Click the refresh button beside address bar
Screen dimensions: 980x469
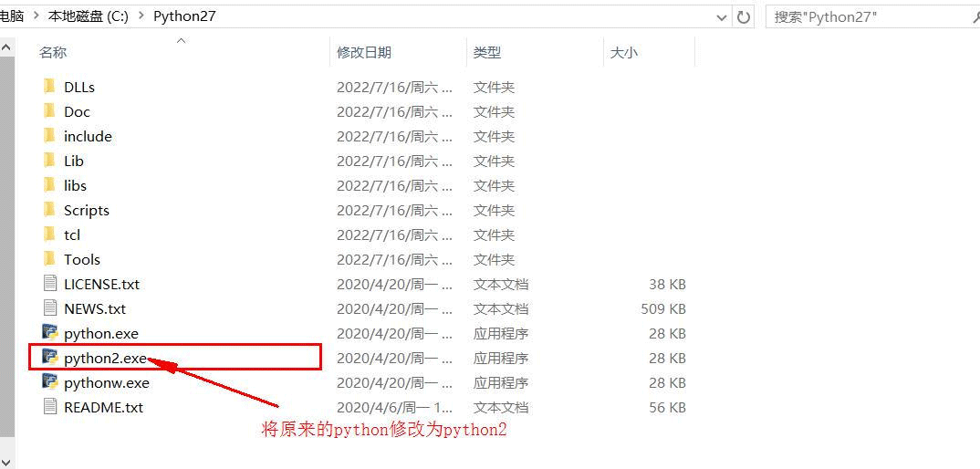pos(743,17)
